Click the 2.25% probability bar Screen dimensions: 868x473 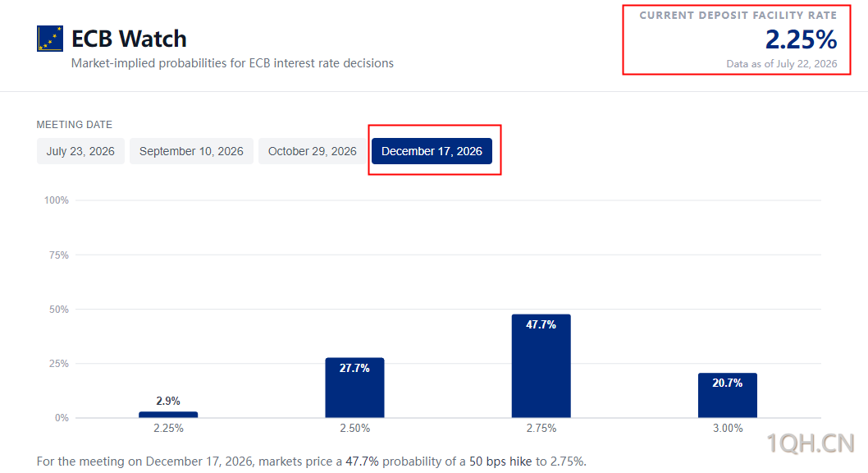(168, 415)
